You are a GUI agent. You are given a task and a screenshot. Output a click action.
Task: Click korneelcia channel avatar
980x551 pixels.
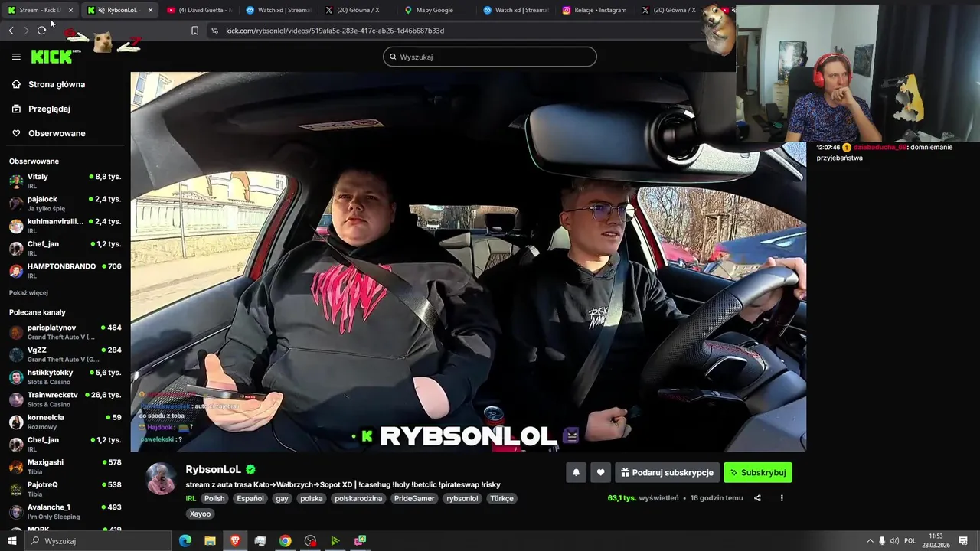pyautogui.click(x=16, y=422)
